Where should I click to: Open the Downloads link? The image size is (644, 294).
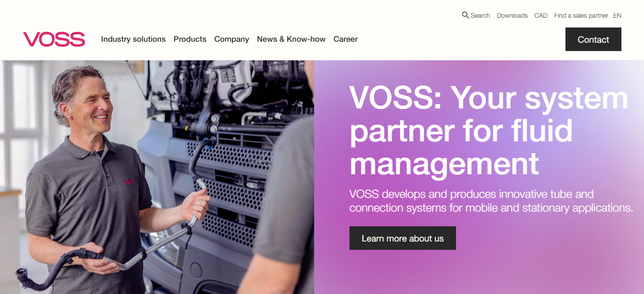512,16
